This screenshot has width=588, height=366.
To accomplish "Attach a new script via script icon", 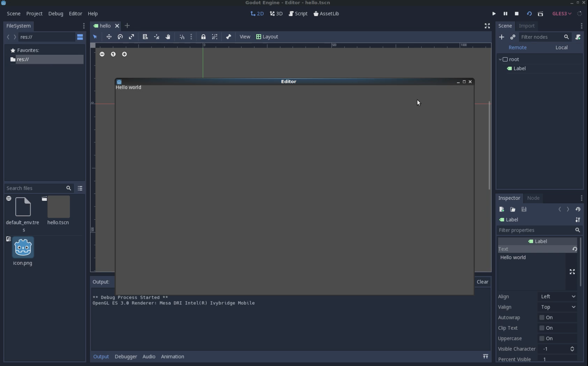I will [578, 37].
